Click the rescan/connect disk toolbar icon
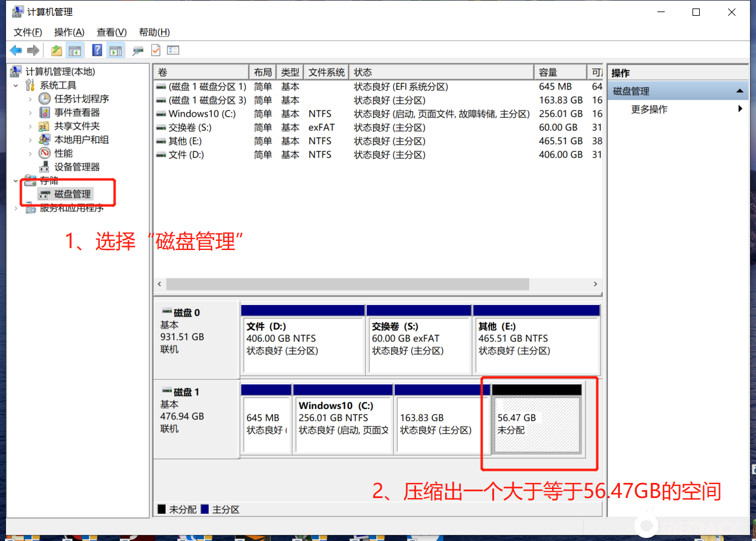 pyautogui.click(x=138, y=51)
